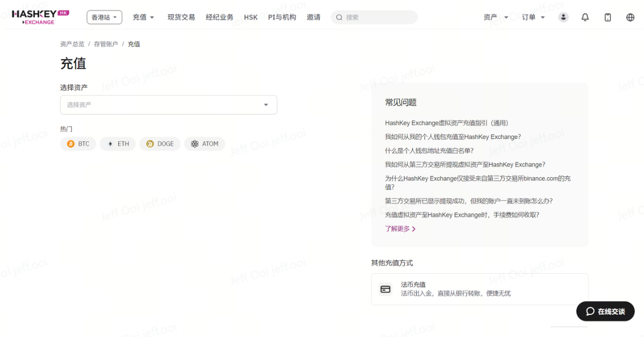Go to 现货交易 in the navigation

[x=181, y=17]
